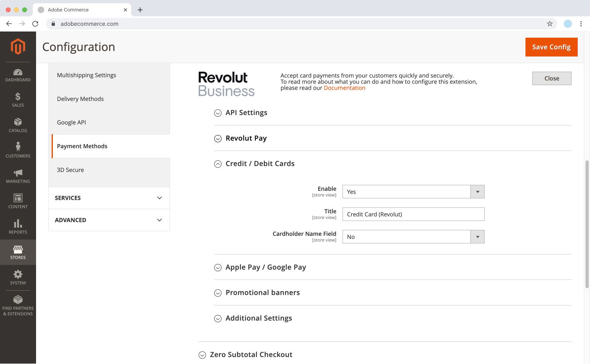Click the page vertical scrollbar
Image resolution: width=590 pixels, height=364 pixels.
coord(587,224)
